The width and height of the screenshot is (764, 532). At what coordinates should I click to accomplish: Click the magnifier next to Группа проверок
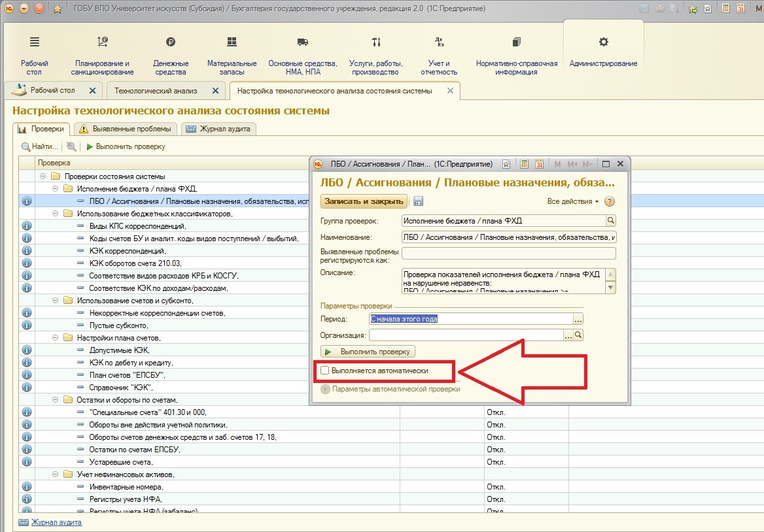611,221
